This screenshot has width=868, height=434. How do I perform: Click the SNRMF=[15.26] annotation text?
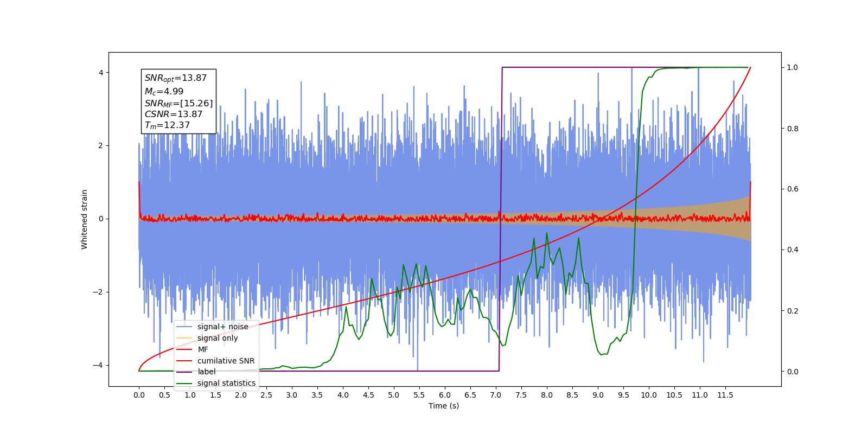[x=178, y=103]
